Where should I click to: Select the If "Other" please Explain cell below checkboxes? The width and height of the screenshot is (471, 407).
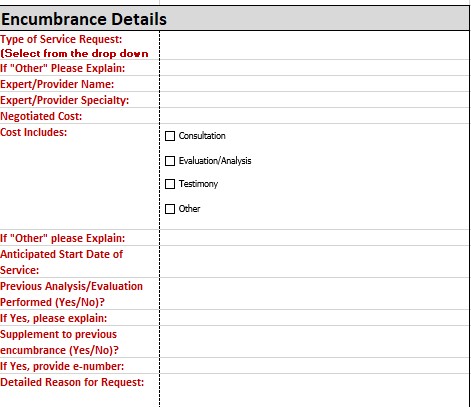tap(314, 238)
